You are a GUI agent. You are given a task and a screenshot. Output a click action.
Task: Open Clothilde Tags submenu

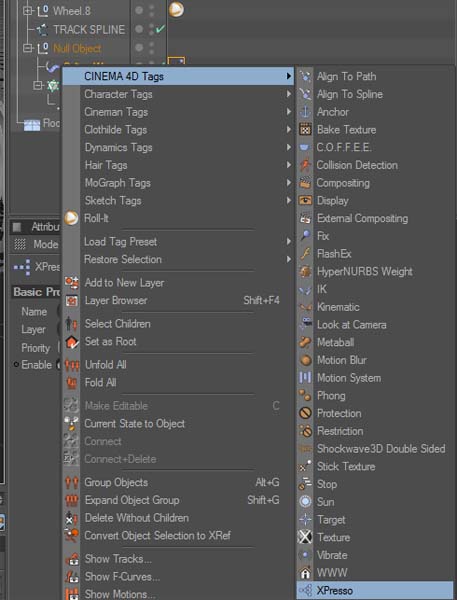click(x=178, y=130)
